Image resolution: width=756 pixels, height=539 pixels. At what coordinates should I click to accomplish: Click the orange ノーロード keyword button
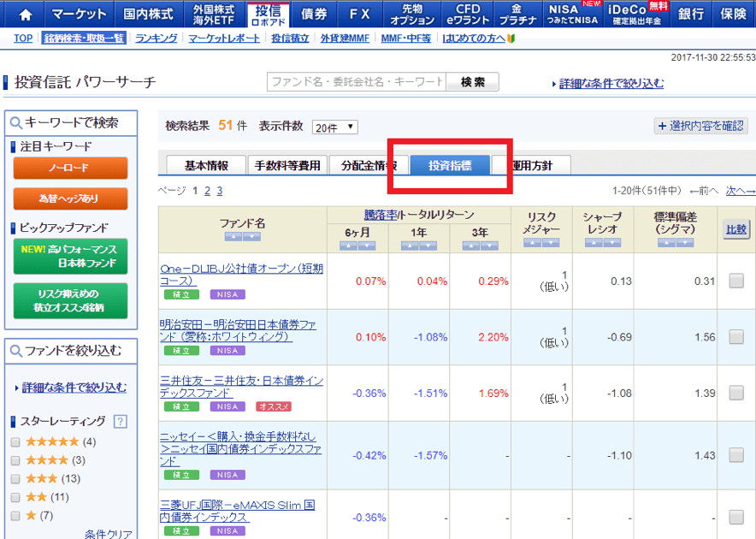pyautogui.click(x=70, y=168)
